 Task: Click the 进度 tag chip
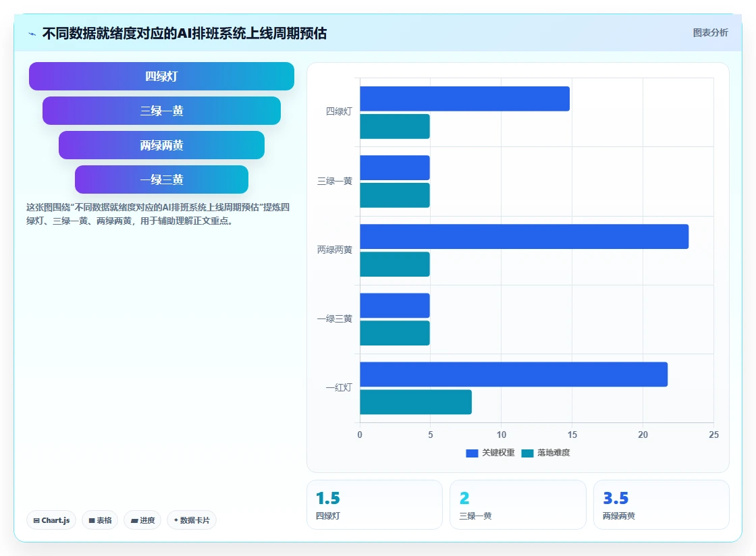pyautogui.click(x=142, y=520)
